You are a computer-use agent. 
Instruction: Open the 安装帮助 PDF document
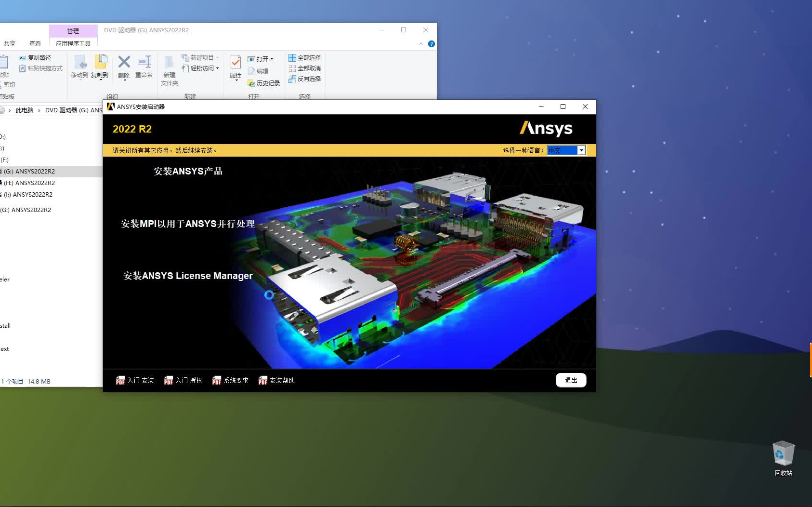[276, 380]
